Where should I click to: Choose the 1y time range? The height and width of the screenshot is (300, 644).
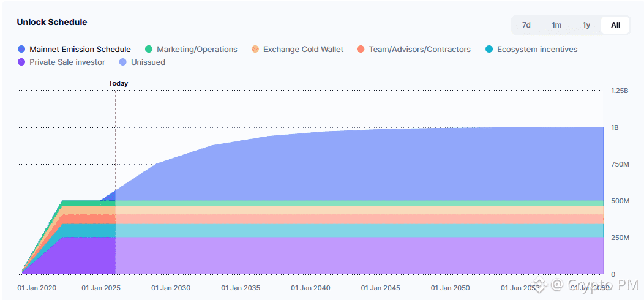[x=586, y=25]
